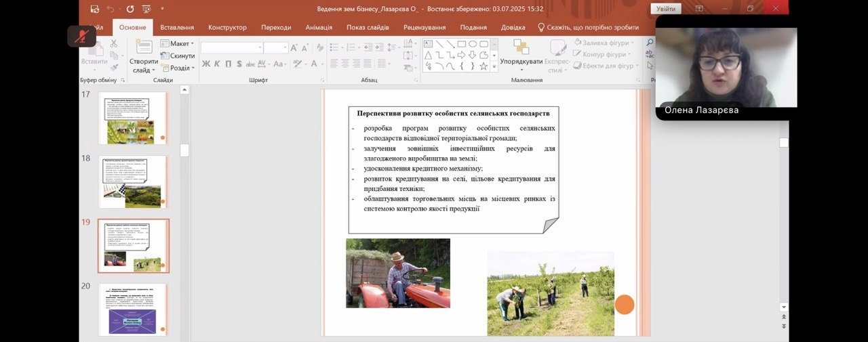The image size is (868, 342).
Task: Toggle underline formatting (П)
Action: point(228,64)
